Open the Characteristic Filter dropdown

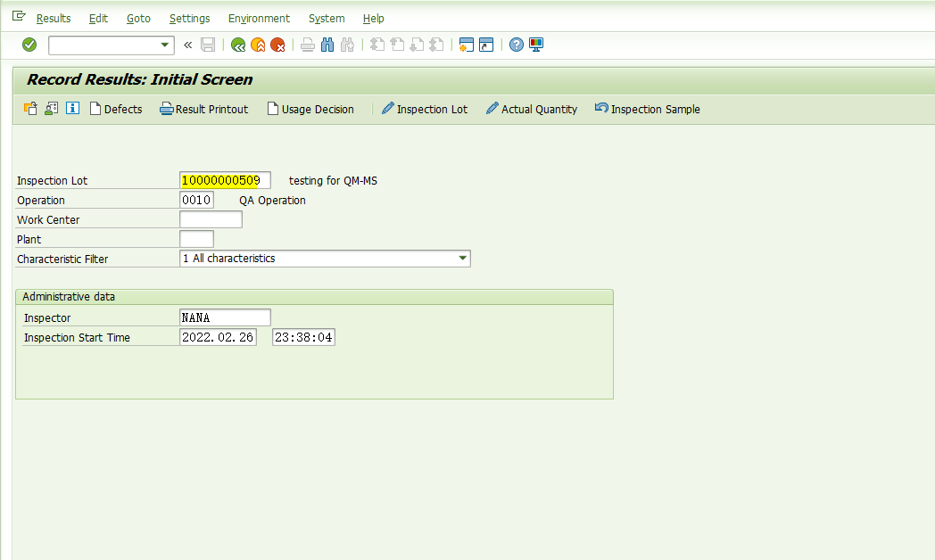tap(463, 258)
